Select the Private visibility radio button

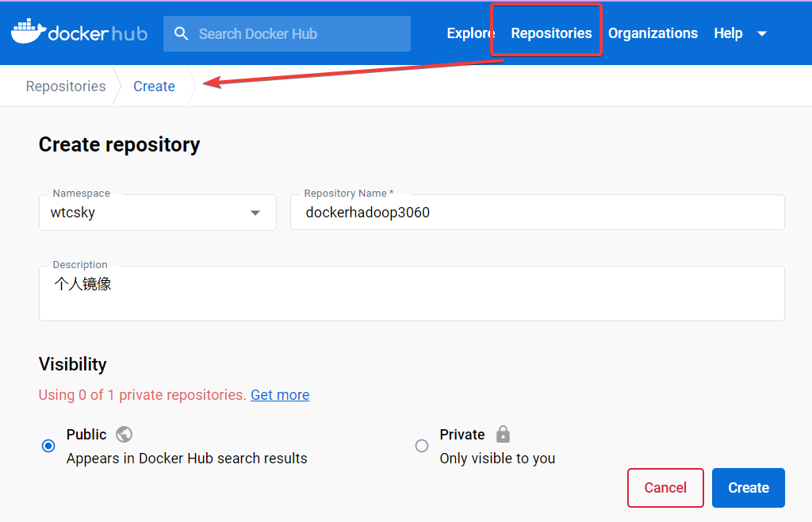[x=422, y=446]
